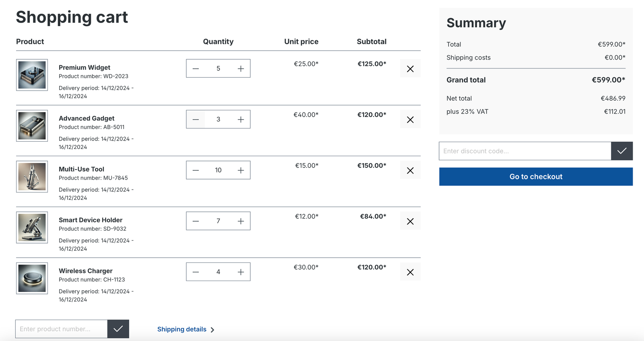644x341 pixels.
Task: Remove Premium Widget from the cart
Action: point(410,69)
